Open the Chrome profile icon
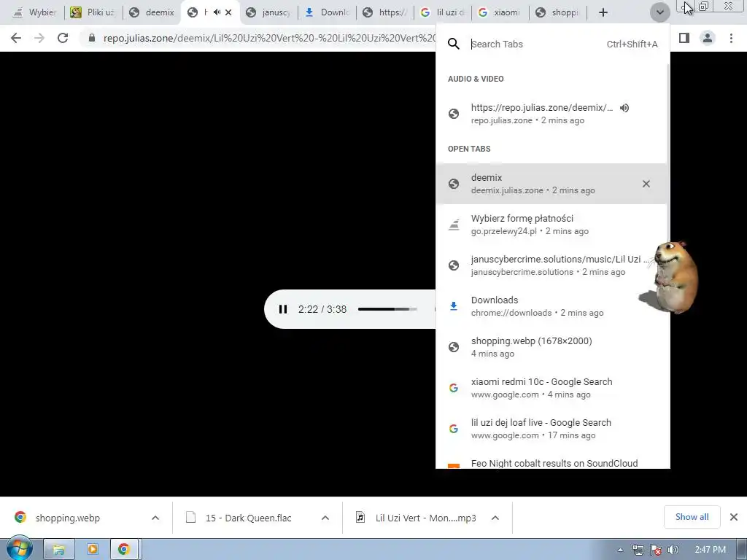Screen dimensions: 747x560 point(708,38)
